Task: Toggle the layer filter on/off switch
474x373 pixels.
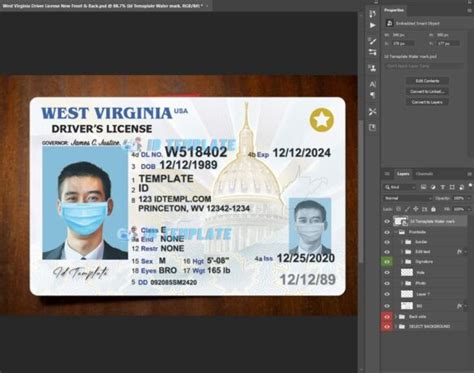Action: pyautogui.click(x=470, y=186)
